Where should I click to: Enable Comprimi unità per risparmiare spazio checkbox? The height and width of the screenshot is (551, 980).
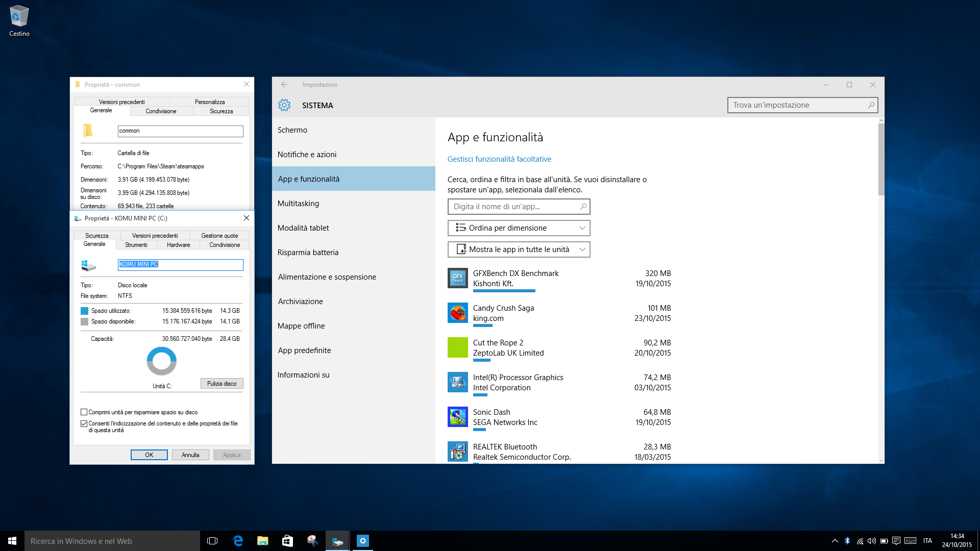pyautogui.click(x=84, y=412)
